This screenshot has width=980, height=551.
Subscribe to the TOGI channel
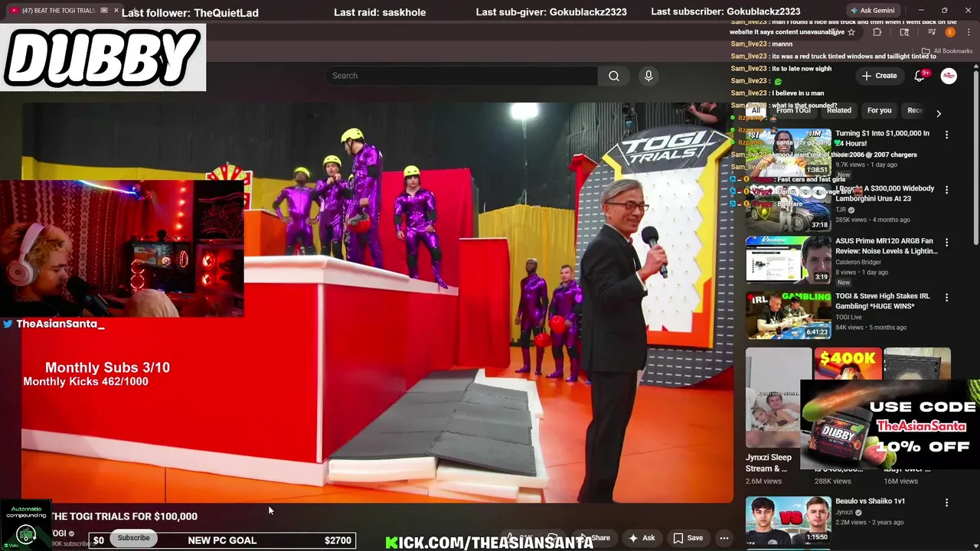pos(133,537)
